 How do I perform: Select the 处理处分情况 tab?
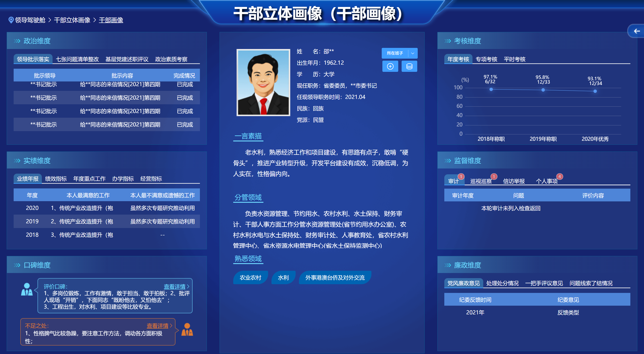tap(502, 283)
